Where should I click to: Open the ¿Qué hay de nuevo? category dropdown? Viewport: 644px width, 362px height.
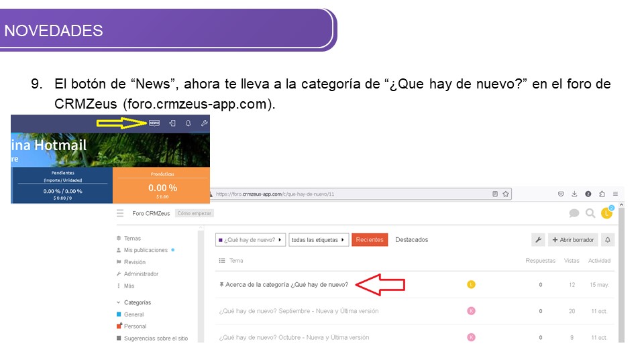click(x=250, y=240)
